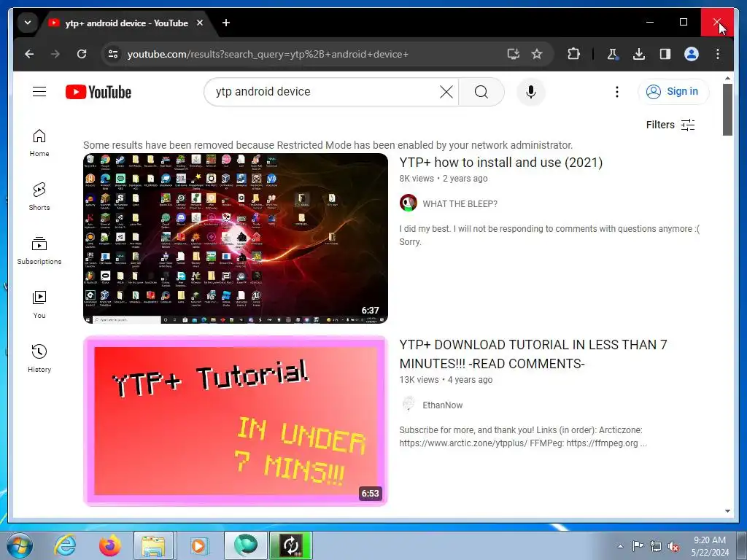Open WHAT THE BLEEP? channel name
The image size is (747, 560).
(460, 204)
